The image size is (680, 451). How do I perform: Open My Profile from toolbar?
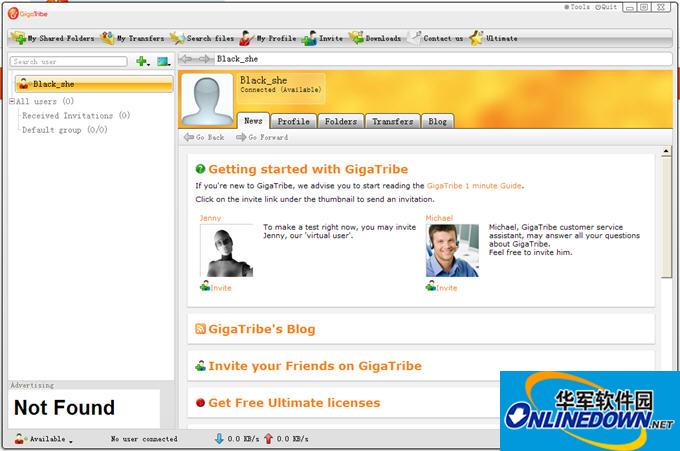coord(268,38)
